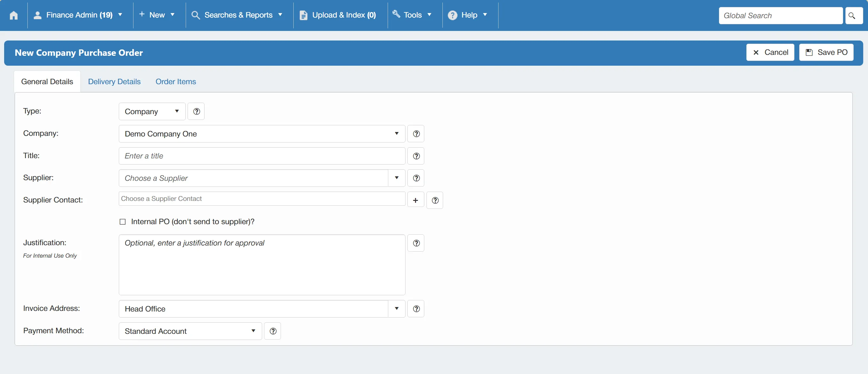Screen dimensions: 868x374
Task: Open the Type dropdown showing Company
Action: [152, 111]
